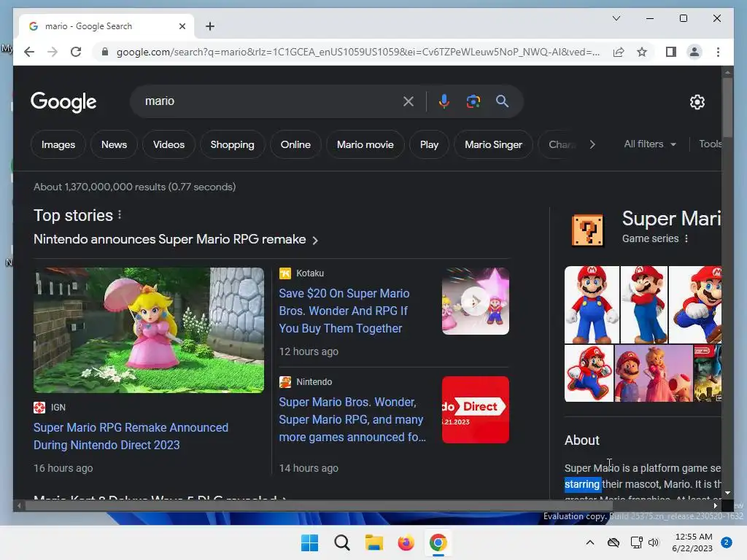
Task: Launch Firefox from the taskbar
Action: pos(406,542)
